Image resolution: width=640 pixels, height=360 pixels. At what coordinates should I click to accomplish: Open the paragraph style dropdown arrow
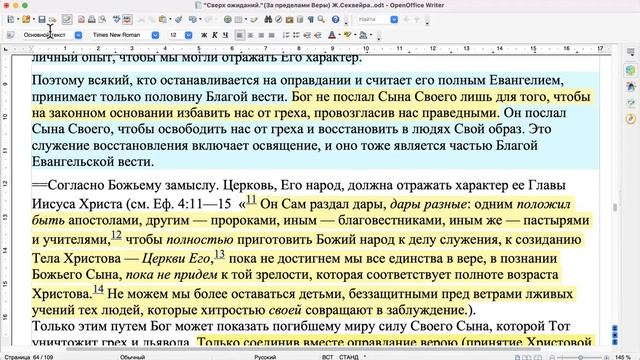tap(78, 35)
